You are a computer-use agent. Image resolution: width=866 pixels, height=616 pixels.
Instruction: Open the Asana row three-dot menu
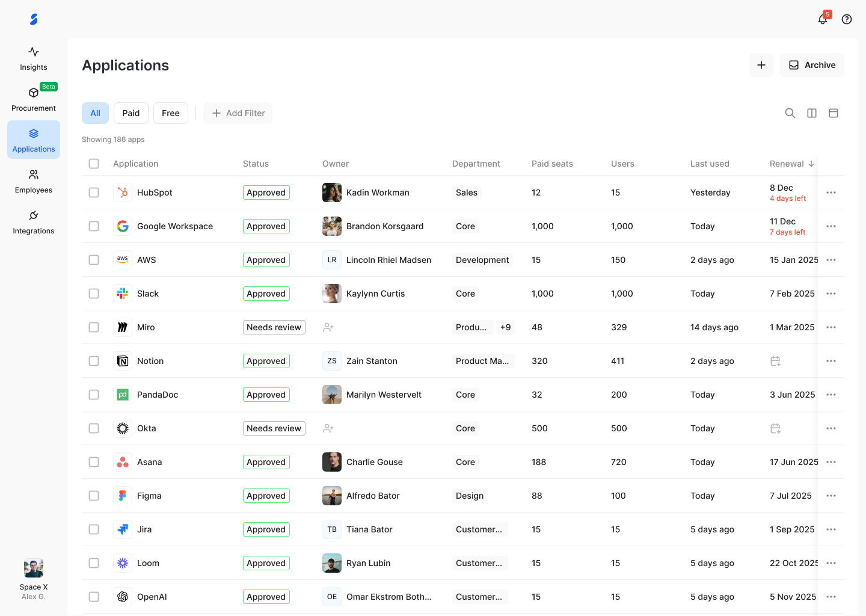[x=831, y=462]
